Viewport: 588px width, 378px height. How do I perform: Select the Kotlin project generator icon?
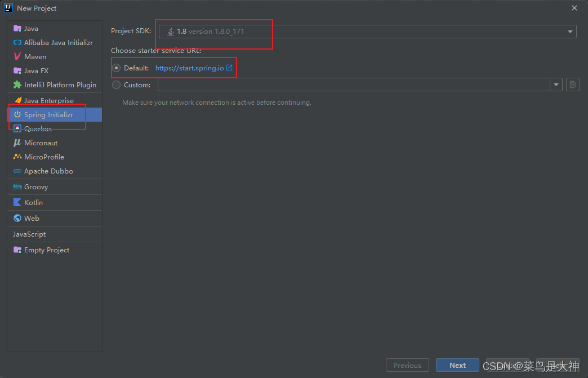click(x=19, y=202)
